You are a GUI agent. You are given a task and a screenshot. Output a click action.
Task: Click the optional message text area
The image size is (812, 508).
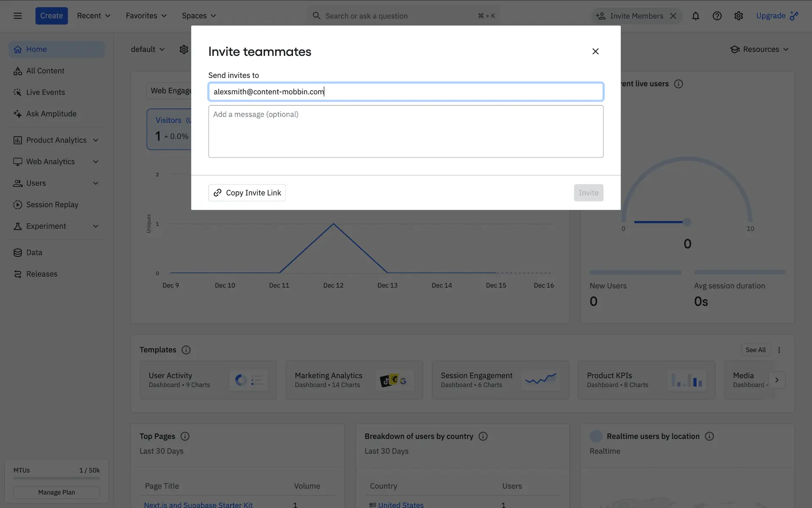point(406,131)
